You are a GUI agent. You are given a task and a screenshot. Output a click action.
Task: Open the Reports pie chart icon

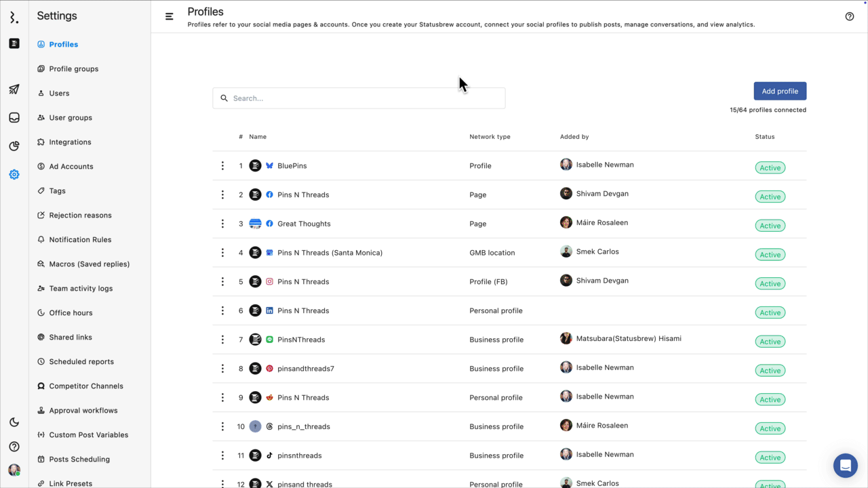tap(14, 146)
